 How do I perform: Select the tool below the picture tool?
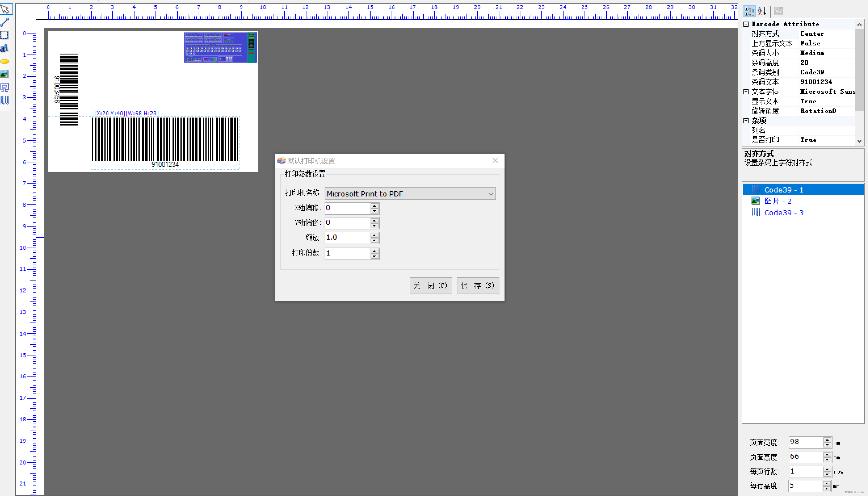5,87
